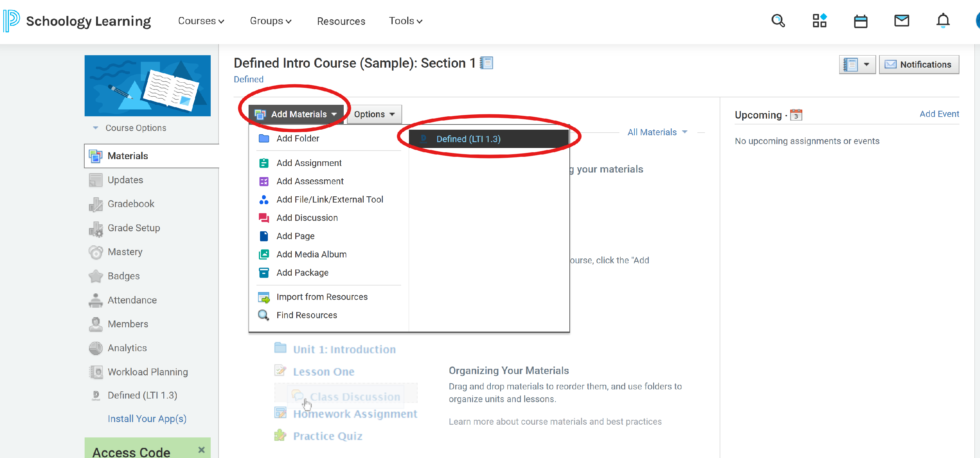Screen dimensions: 980x458
Task: Open the calendar icon in header
Action: coord(860,21)
